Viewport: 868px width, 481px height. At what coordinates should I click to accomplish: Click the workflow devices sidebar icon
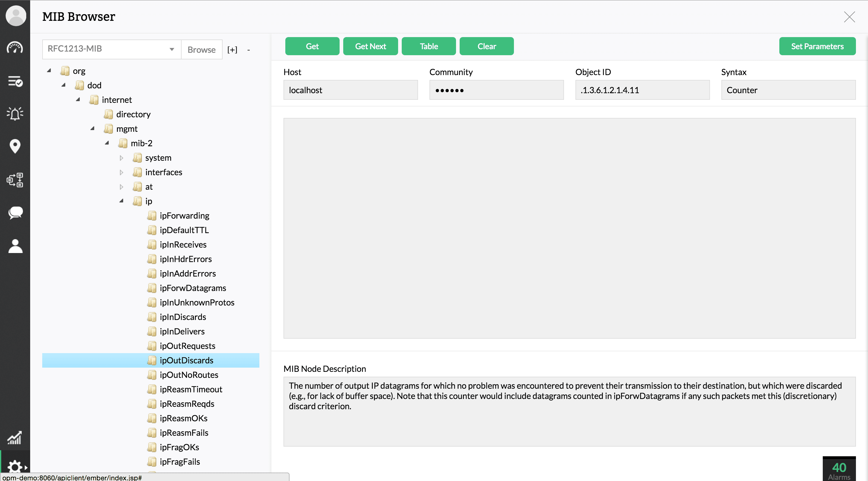(15, 180)
